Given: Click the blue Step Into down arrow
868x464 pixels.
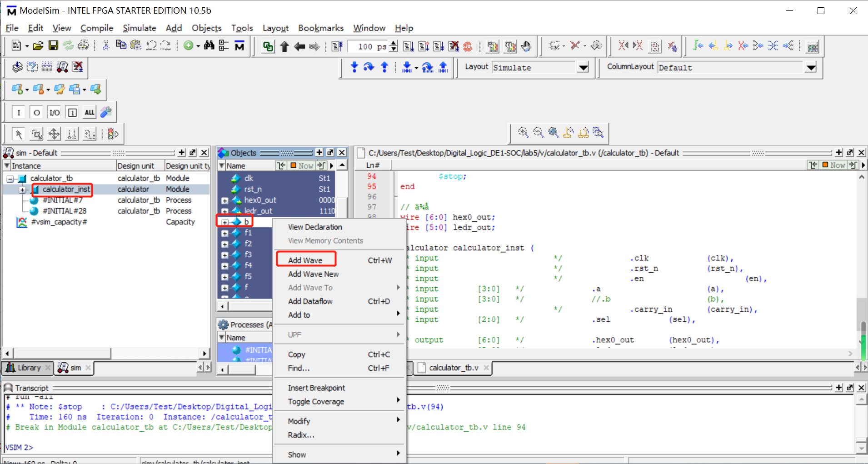Looking at the screenshot, I should pyautogui.click(x=354, y=67).
